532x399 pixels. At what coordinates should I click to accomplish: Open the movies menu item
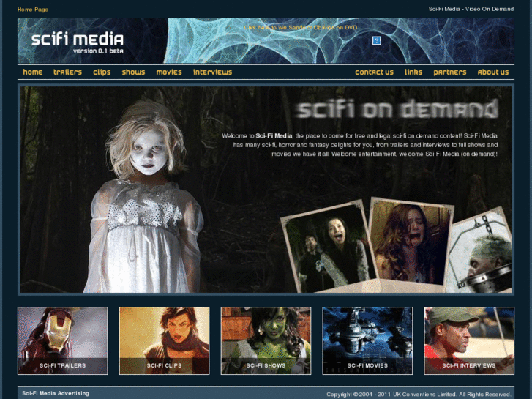click(169, 72)
